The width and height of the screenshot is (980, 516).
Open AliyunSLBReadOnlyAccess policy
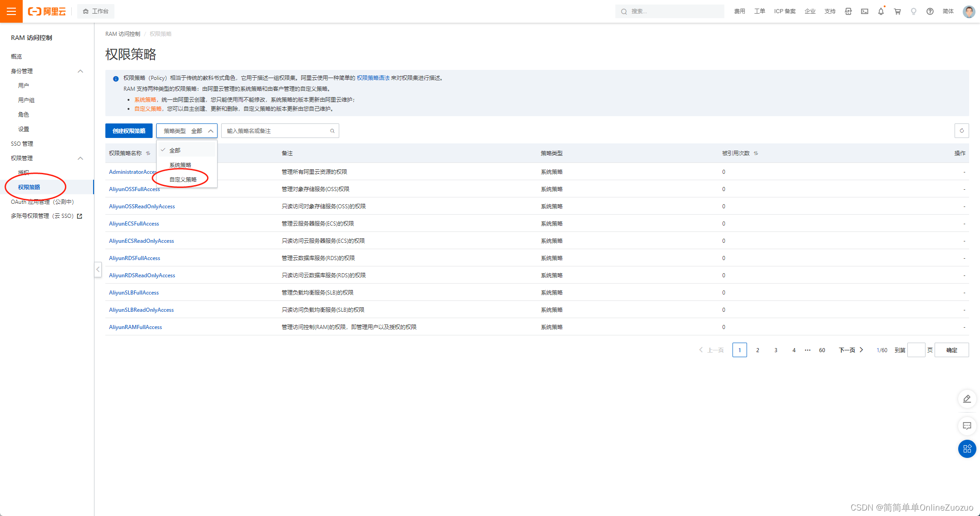141,310
